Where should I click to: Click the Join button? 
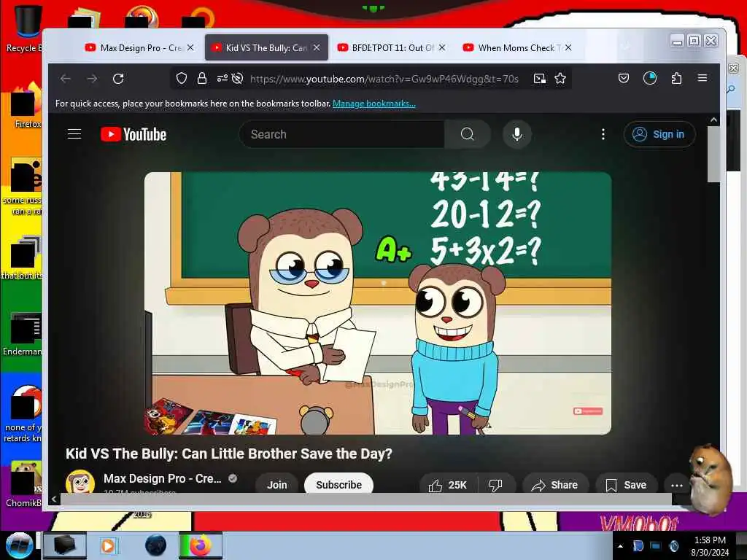point(276,485)
